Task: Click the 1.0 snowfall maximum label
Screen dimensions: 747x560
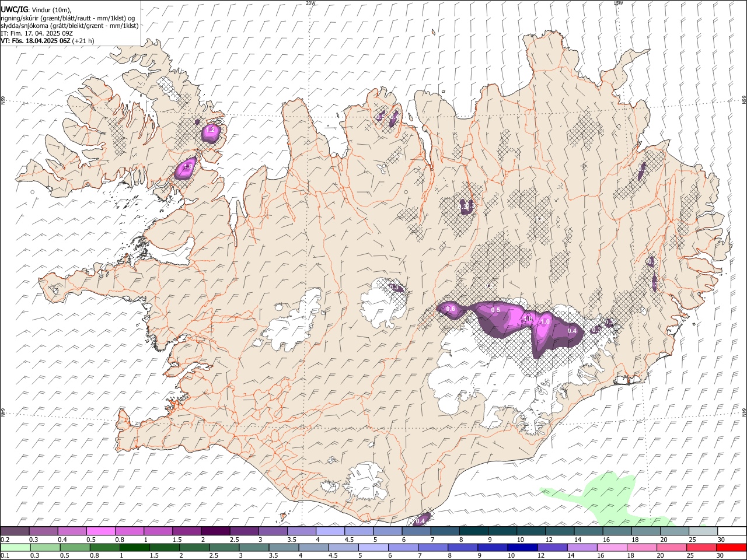Action: pos(546,321)
